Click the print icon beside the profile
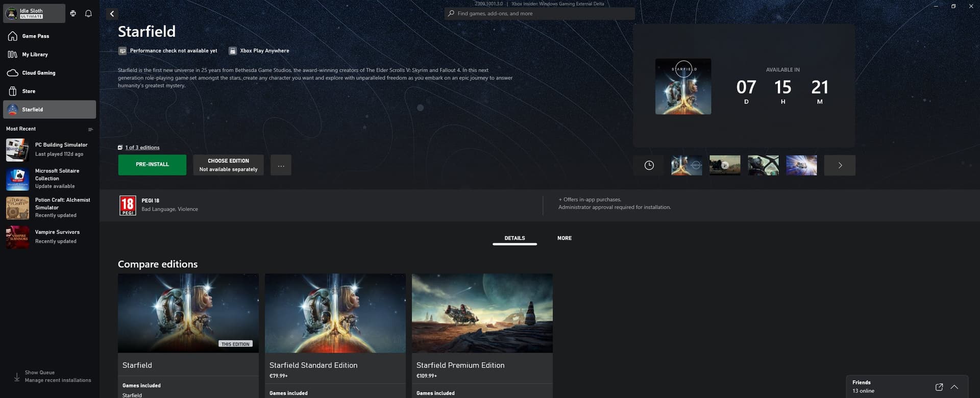The height and width of the screenshot is (398, 980). pos(73,14)
